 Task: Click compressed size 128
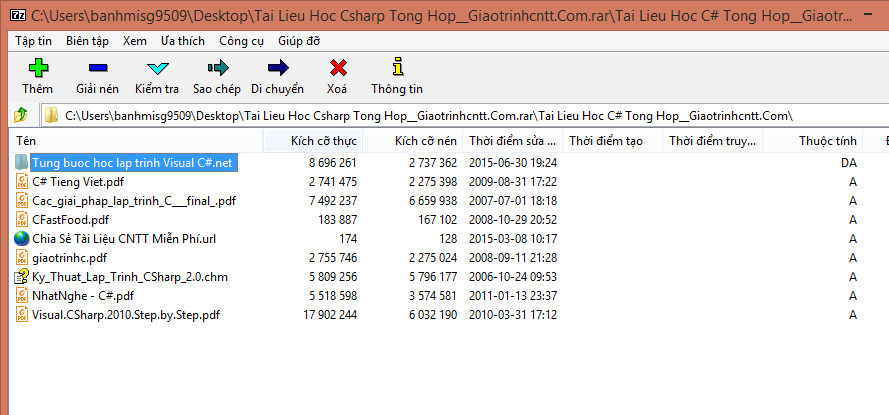pyautogui.click(x=448, y=239)
